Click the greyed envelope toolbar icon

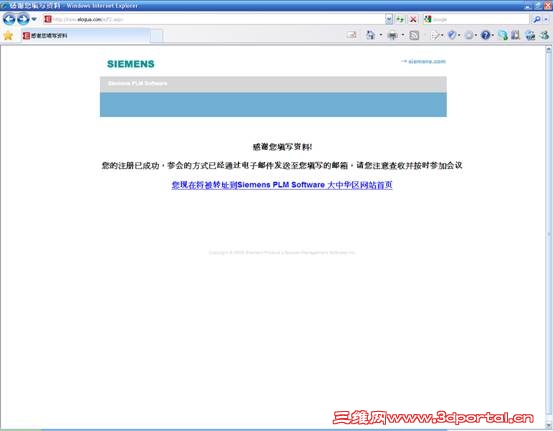pyautogui.click(x=351, y=35)
